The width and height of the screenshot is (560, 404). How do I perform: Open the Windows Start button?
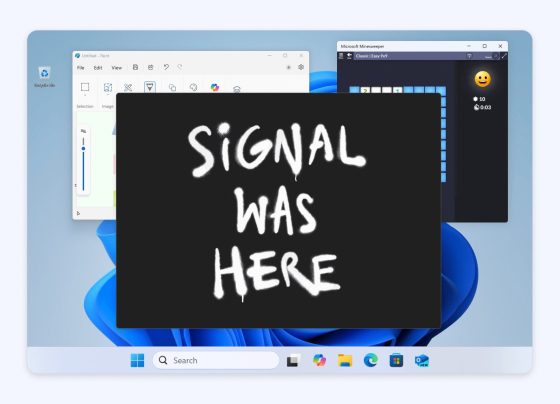(x=138, y=360)
